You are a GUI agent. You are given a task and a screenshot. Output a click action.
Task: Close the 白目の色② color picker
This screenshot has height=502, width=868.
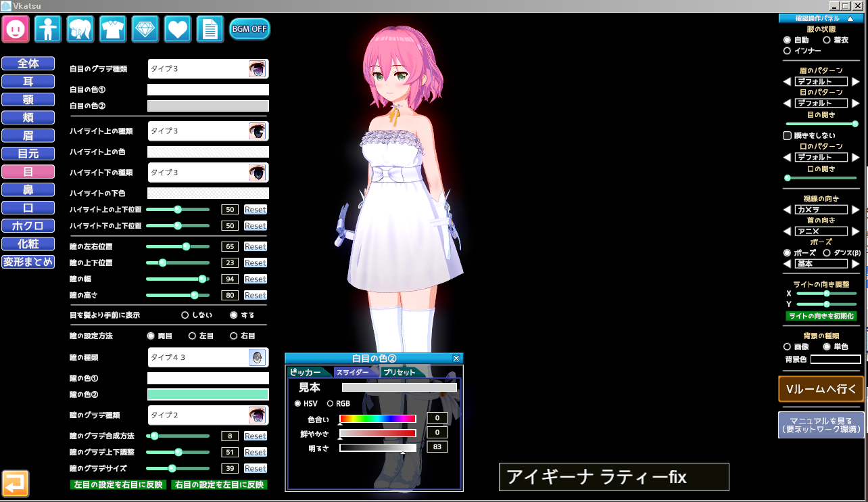click(x=456, y=358)
